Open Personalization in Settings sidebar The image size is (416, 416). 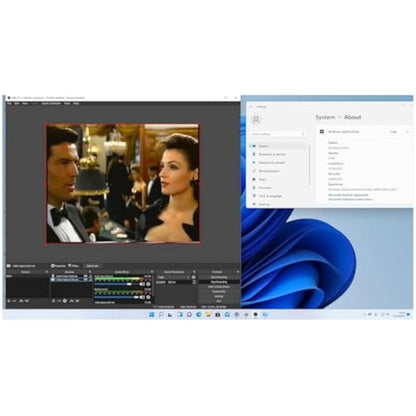[278, 171]
